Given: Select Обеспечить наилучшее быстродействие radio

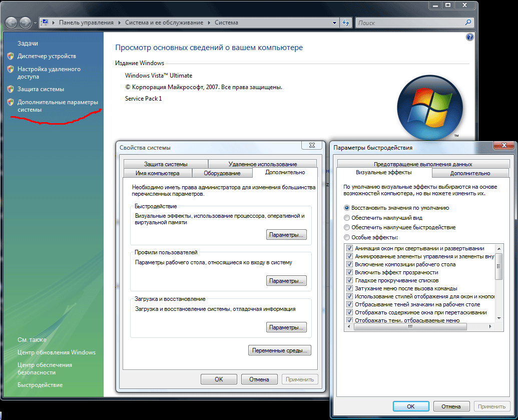Looking at the screenshot, I should point(346,227).
